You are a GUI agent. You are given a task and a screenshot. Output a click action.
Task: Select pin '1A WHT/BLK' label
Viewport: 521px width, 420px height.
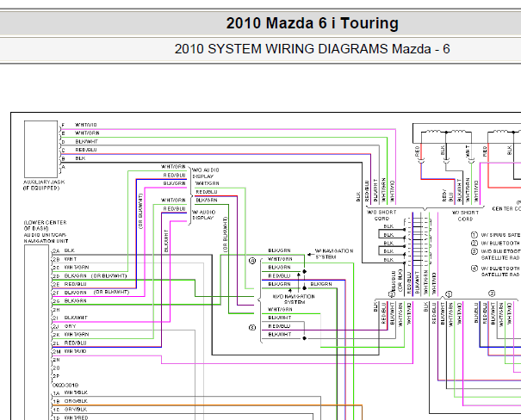click(70, 392)
